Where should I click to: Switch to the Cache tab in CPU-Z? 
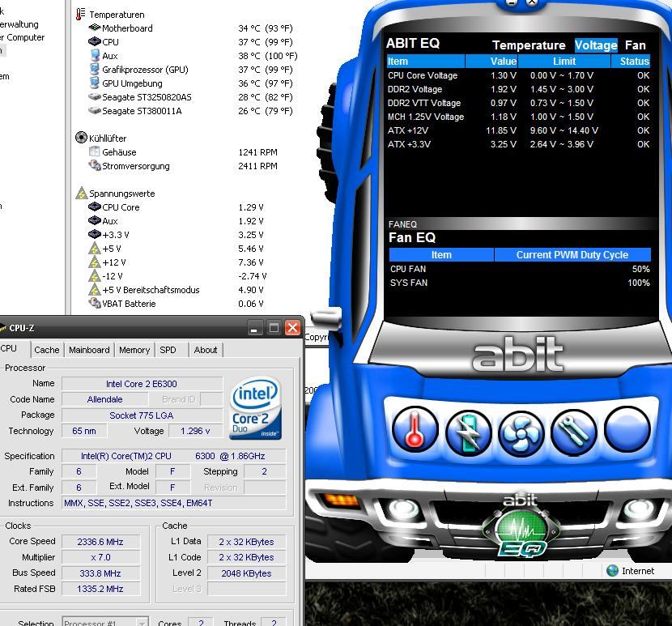coord(47,350)
